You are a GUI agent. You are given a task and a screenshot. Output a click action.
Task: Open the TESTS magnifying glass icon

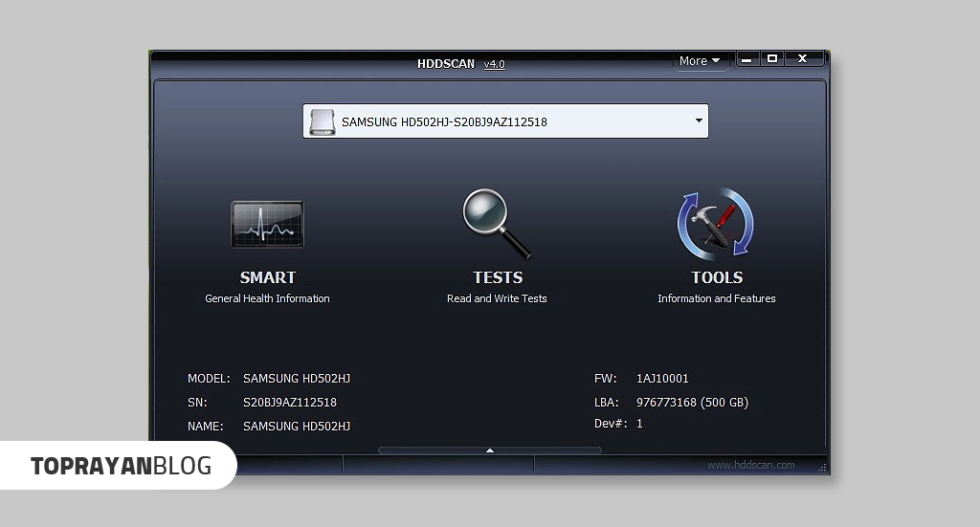497,224
